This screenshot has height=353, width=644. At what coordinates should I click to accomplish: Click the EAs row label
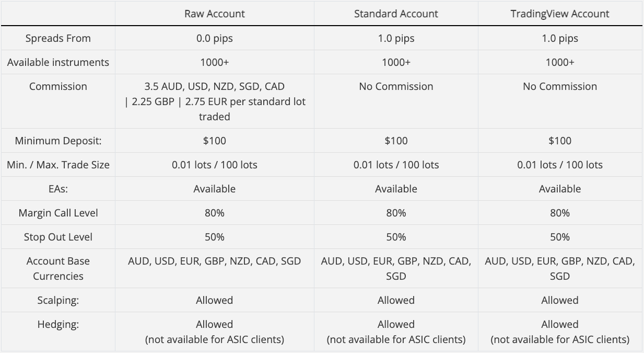pos(58,189)
